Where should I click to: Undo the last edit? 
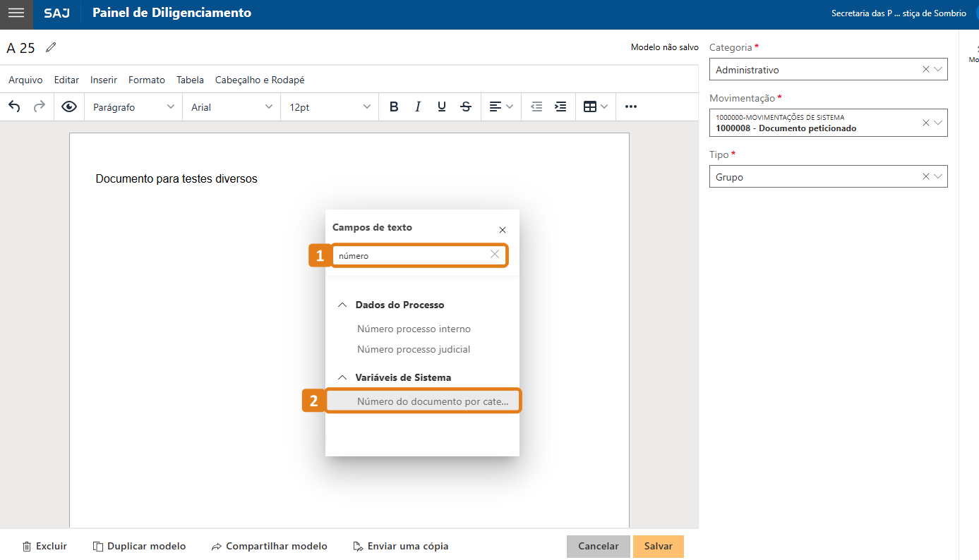tap(14, 106)
